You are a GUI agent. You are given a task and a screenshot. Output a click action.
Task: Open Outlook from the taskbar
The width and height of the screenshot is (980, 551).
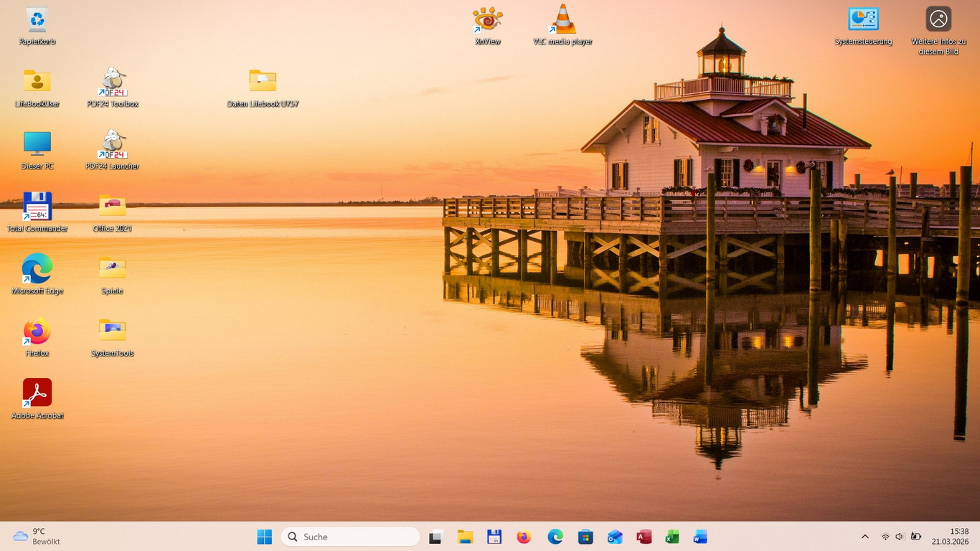pos(615,537)
